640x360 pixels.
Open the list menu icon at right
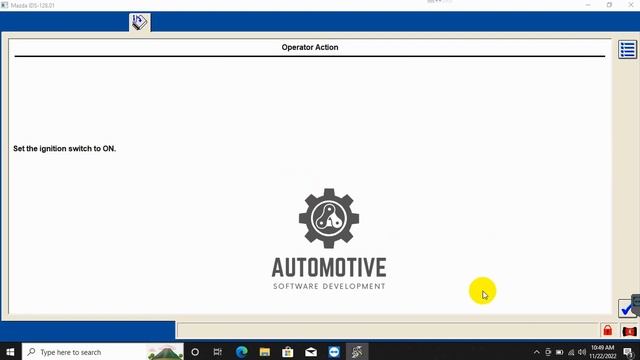click(x=627, y=50)
